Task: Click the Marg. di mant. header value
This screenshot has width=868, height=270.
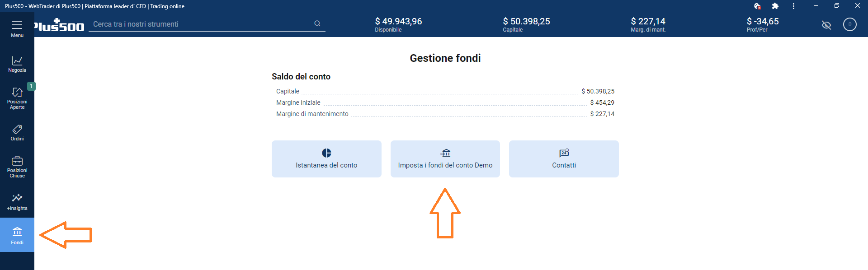Action: tap(648, 21)
